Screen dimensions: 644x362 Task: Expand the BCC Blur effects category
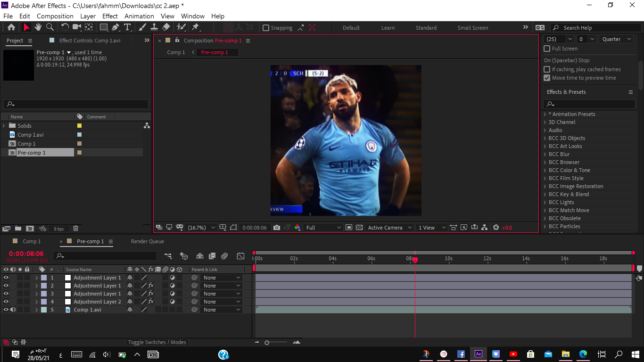pos(545,154)
